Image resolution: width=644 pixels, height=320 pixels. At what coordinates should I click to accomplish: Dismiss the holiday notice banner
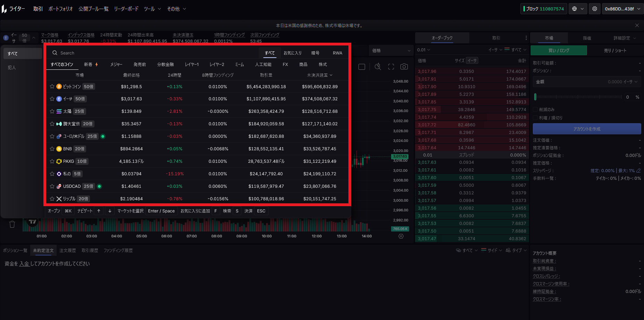(x=637, y=25)
